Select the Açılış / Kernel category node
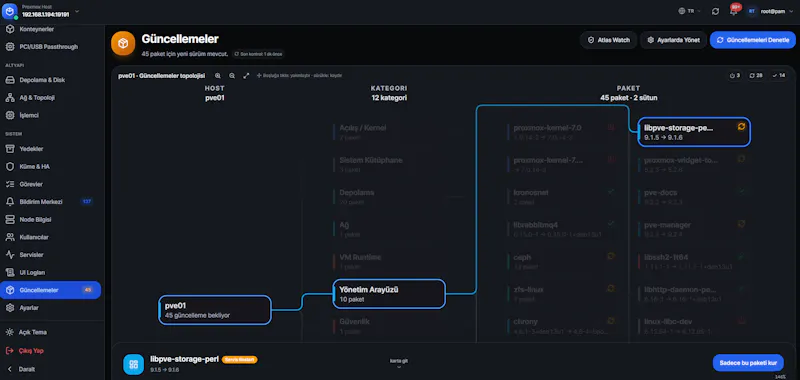 point(389,132)
